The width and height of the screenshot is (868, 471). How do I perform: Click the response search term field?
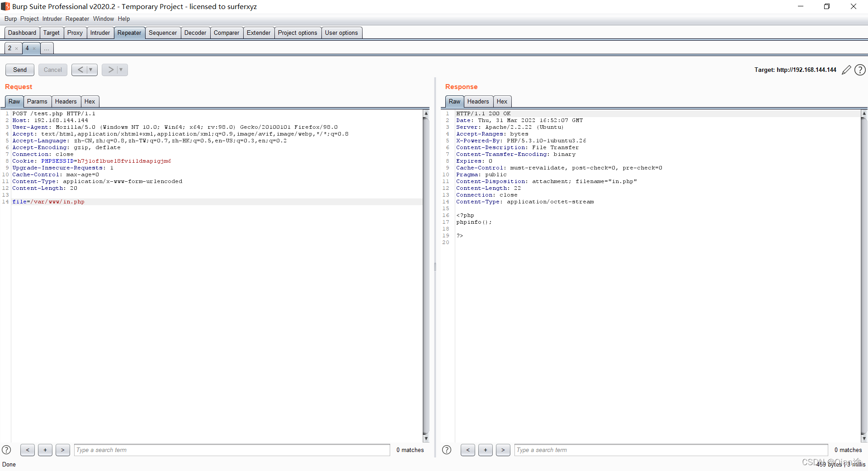671,450
